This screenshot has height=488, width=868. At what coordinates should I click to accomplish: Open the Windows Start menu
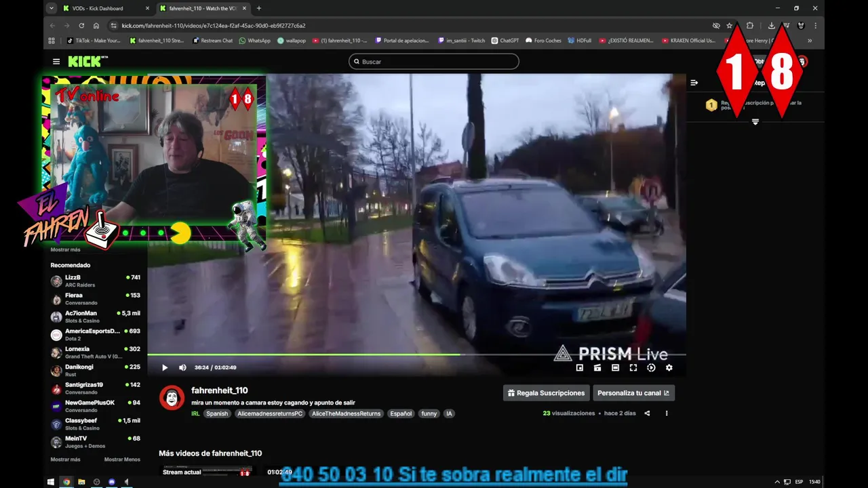pos(50,482)
